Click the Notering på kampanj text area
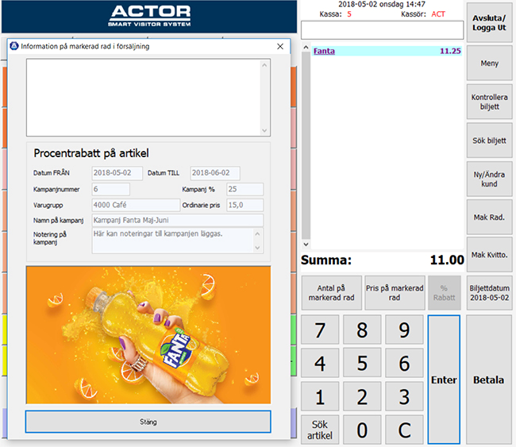The image size is (516, 447). pyautogui.click(x=177, y=241)
